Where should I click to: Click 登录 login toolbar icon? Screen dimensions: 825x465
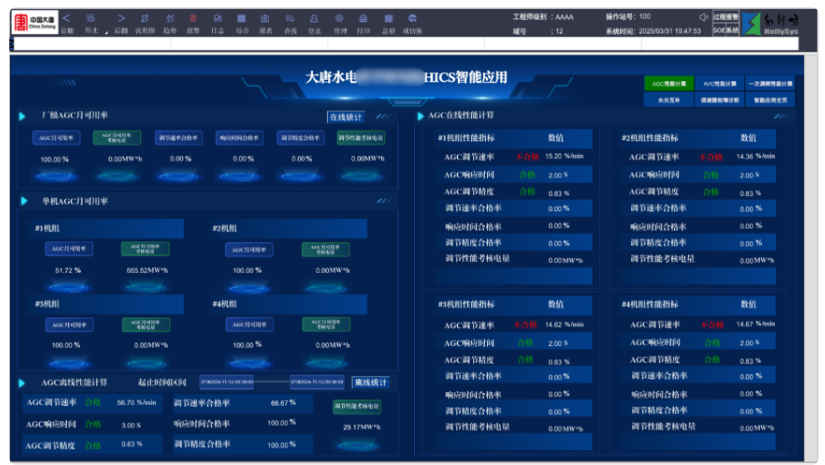tap(314, 23)
